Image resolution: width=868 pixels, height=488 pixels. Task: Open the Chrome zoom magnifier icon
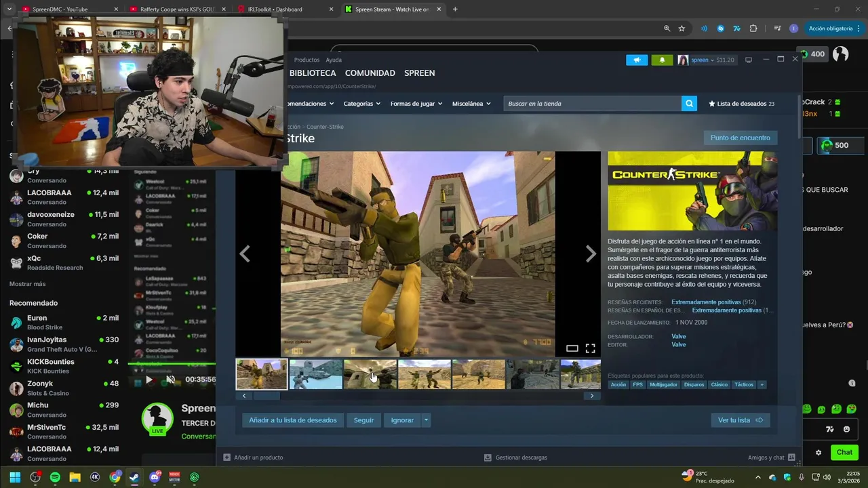point(667,28)
